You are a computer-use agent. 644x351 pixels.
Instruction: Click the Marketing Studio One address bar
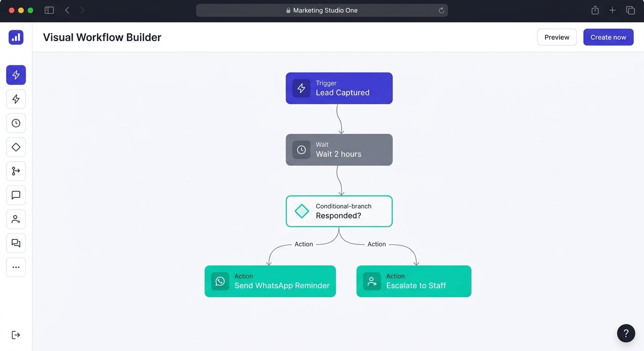click(x=322, y=11)
